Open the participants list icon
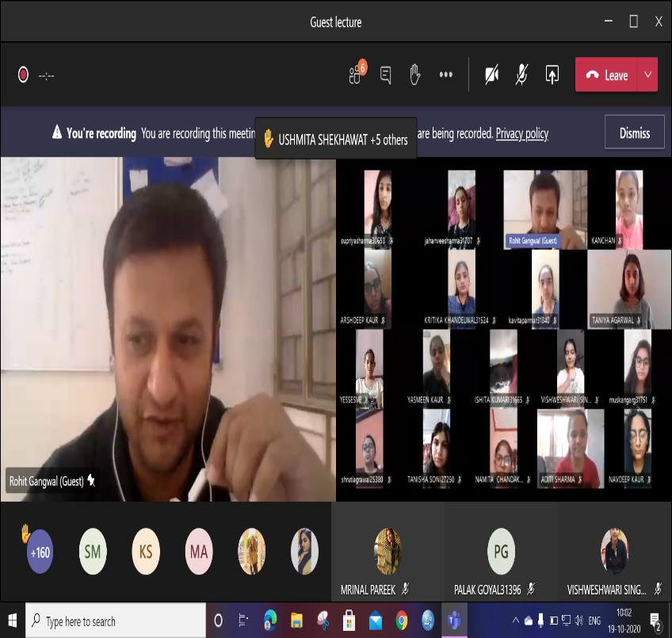The width and height of the screenshot is (672, 638). pos(356,75)
